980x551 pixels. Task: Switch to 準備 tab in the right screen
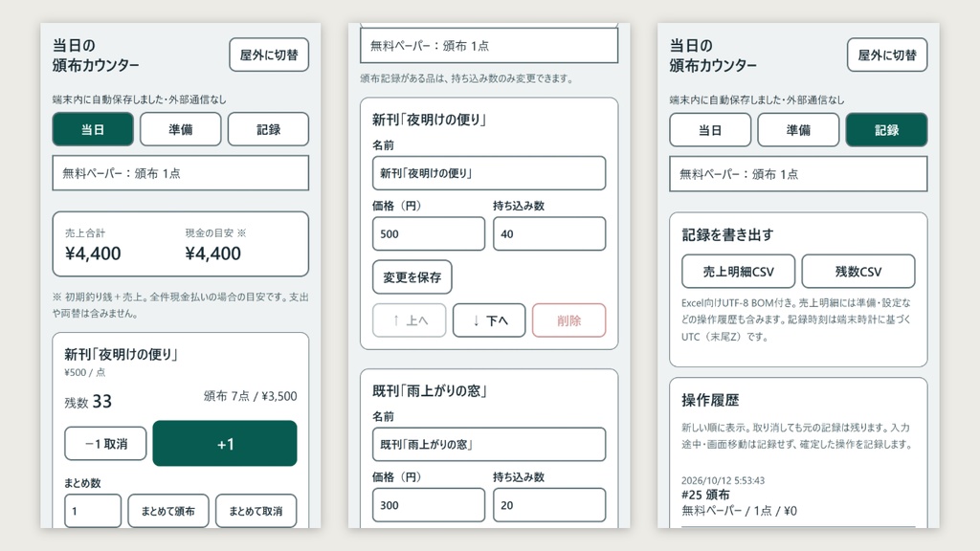coord(798,130)
